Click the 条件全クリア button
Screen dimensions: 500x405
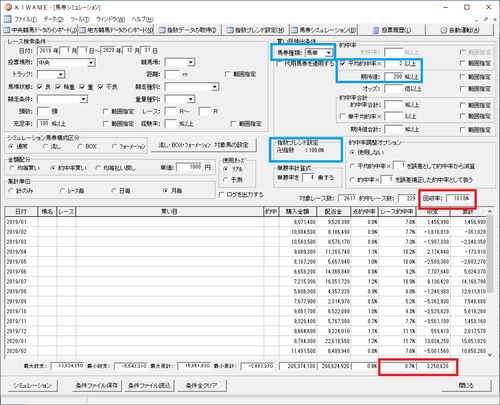[201, 385]
